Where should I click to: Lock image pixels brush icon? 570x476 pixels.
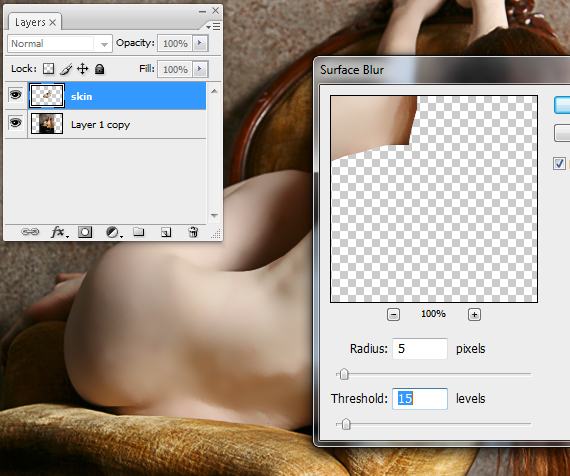66,69
